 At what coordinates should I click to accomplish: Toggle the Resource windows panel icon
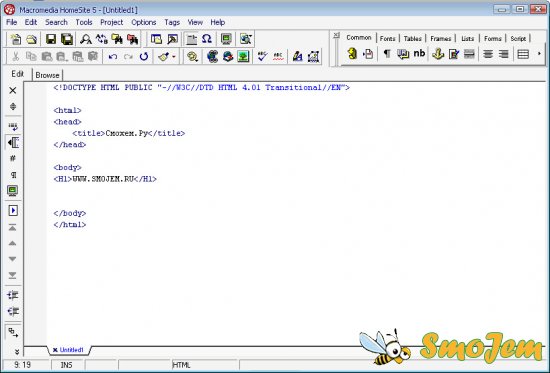coord(156,39)
